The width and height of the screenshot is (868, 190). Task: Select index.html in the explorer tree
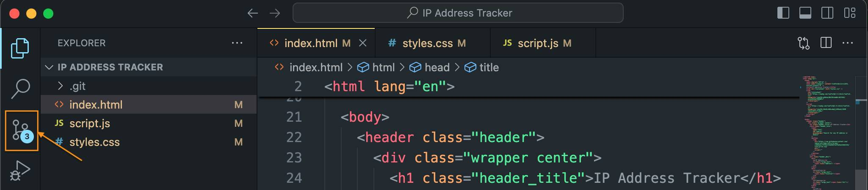click(x=149, y=104)
